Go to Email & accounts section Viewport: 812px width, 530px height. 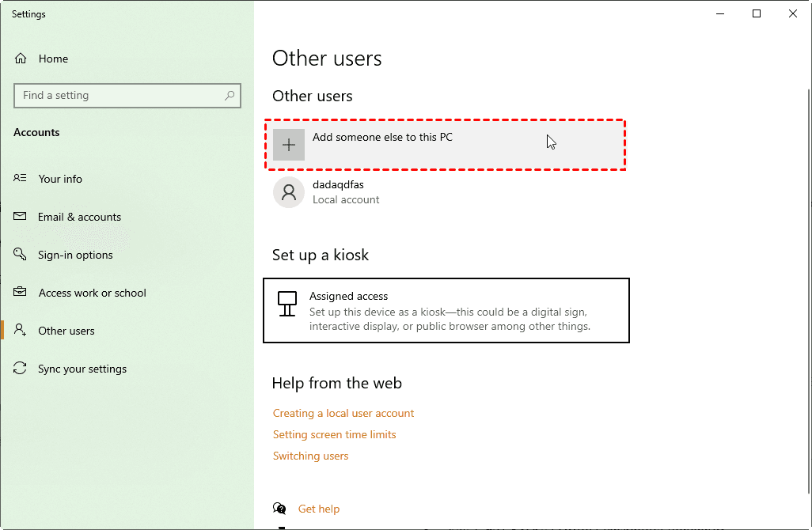79,217
